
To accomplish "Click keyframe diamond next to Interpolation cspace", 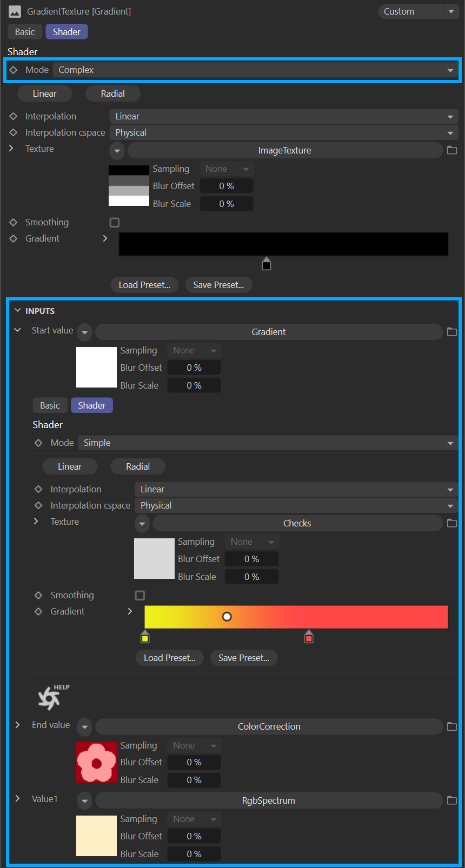I will [14, 132].
